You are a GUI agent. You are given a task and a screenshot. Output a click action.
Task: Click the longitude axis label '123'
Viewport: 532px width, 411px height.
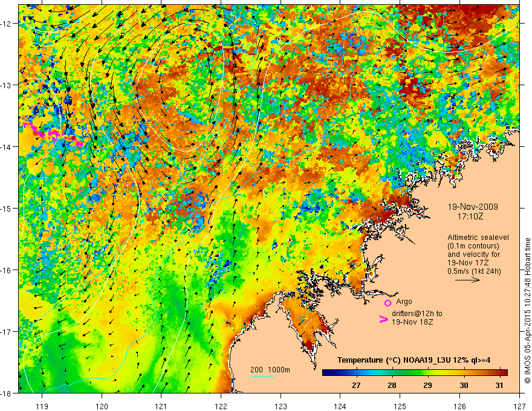[281, 406]
